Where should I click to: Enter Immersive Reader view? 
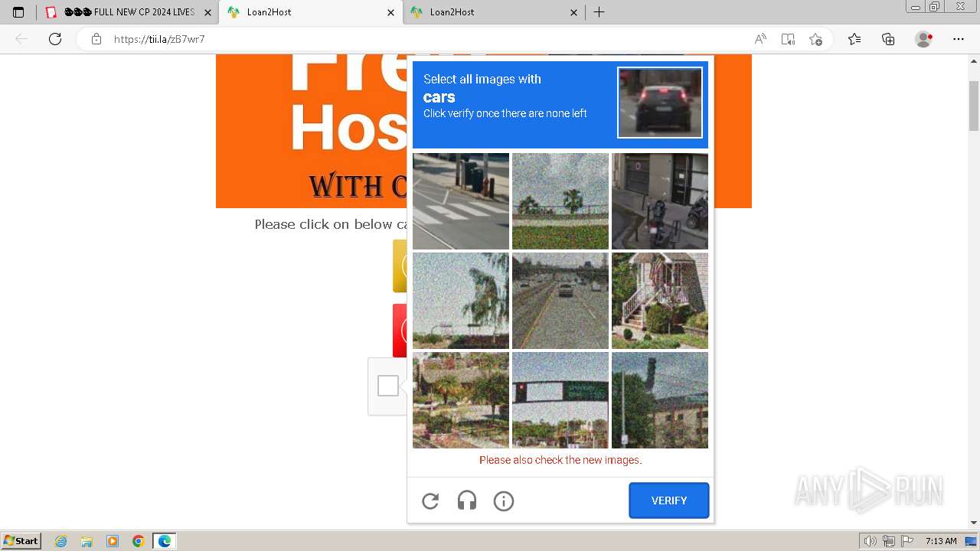click(x=788, y=39)
